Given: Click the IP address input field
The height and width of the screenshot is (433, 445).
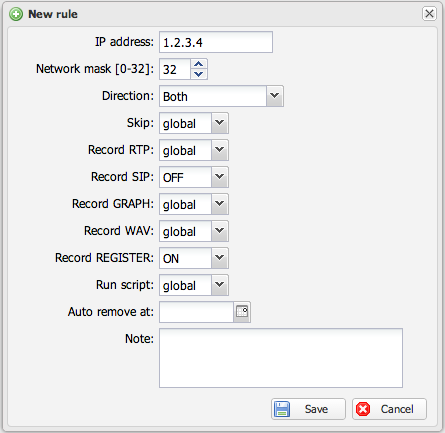Looking at the screenshot, I should 216,42.
